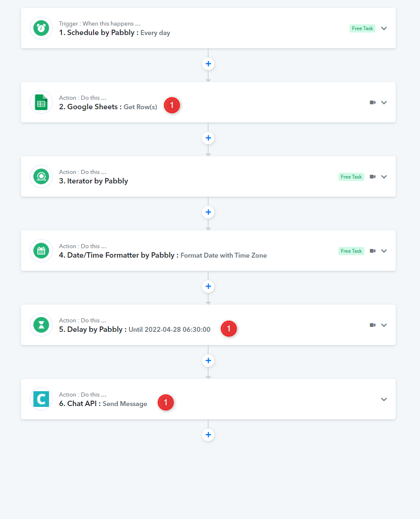Image resolution: width=420 pixels, height=519 pixels.
Task: Click the Iterator by Pabbly icon
Action: pos(41,176)
